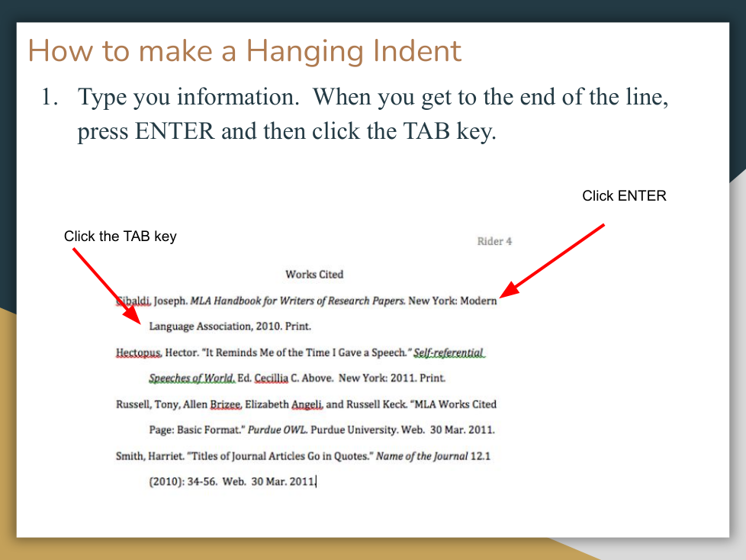Viewport: 746px width, 560px height.
Task: Select the "Click the TAB key" annotation label
Action: 120,237
